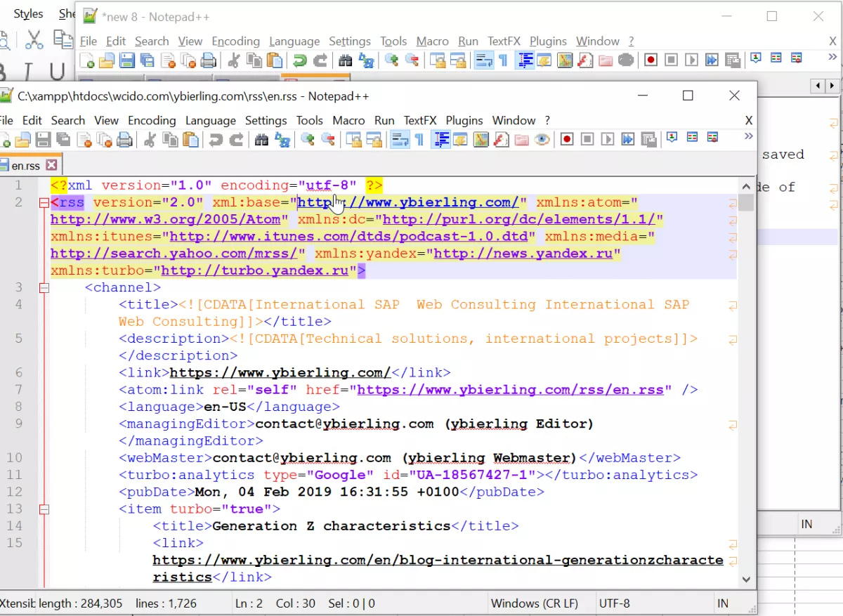The width and height of the screenshot is (843, 616).
Task: Zoom out using en.rss window toolbar
Action: pos(327,140)
